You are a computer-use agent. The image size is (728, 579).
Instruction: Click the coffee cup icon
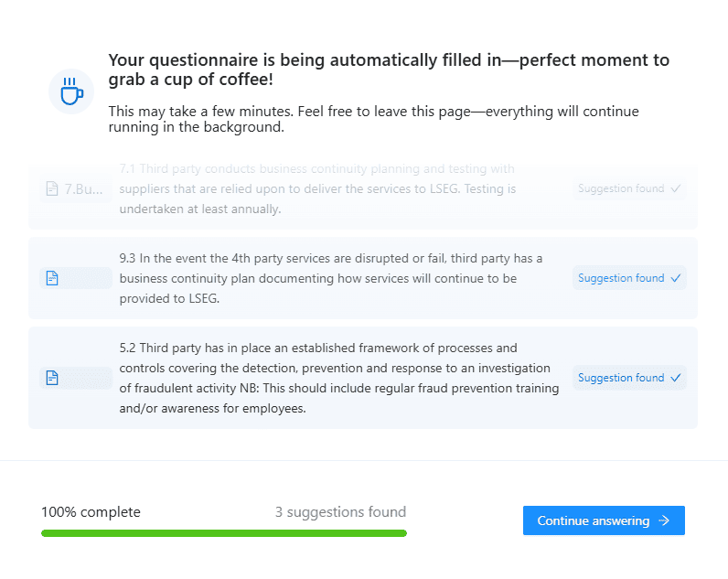pos(71,91)
